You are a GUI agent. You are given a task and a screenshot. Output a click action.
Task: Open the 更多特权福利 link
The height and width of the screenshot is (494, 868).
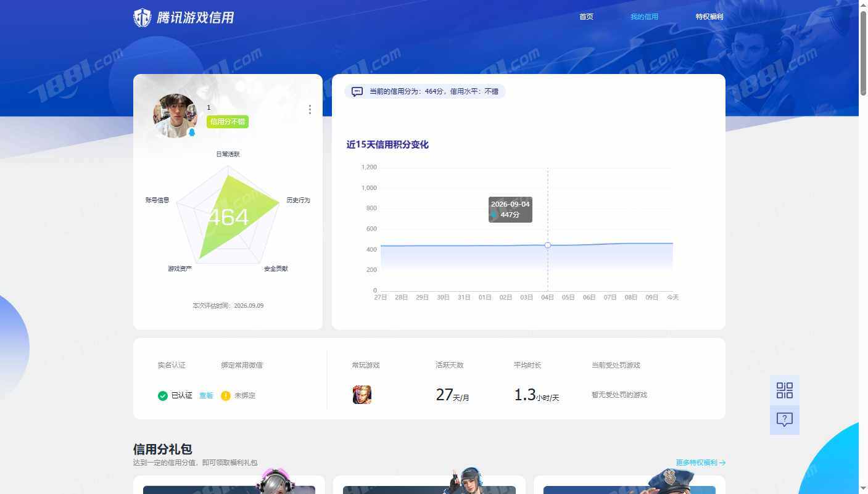click(x=701, y=463)
